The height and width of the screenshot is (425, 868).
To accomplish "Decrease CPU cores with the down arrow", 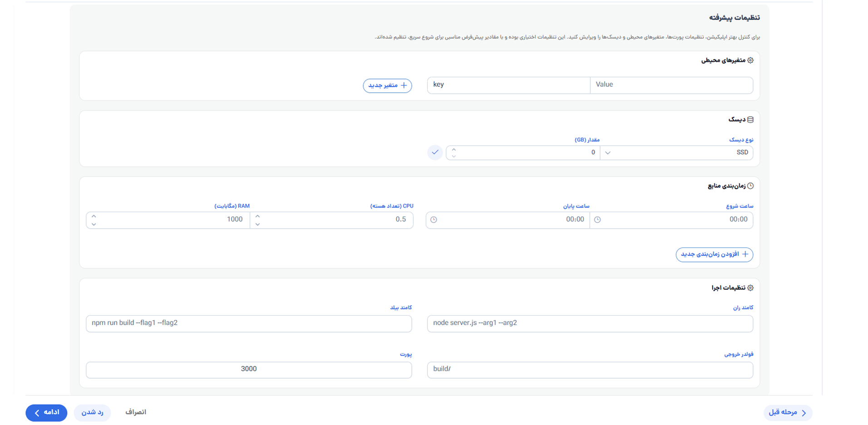I will 257,224.
